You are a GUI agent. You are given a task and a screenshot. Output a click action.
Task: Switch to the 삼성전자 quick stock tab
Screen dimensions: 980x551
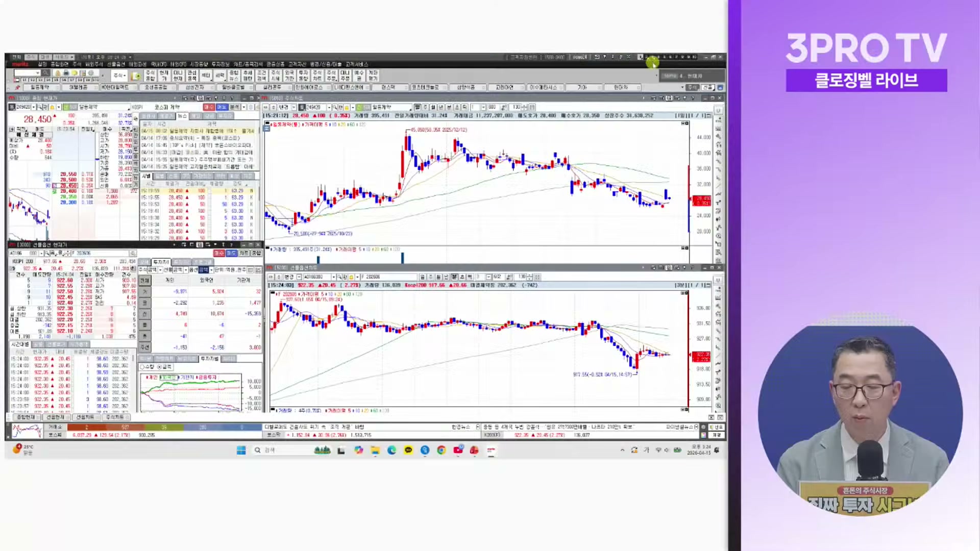pos(194,87)
